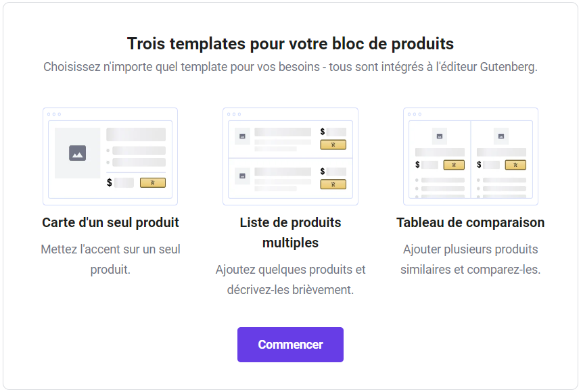Click the comparison table template preview card
This screenshot has height=392, width=581.
(x=471, y=156)
